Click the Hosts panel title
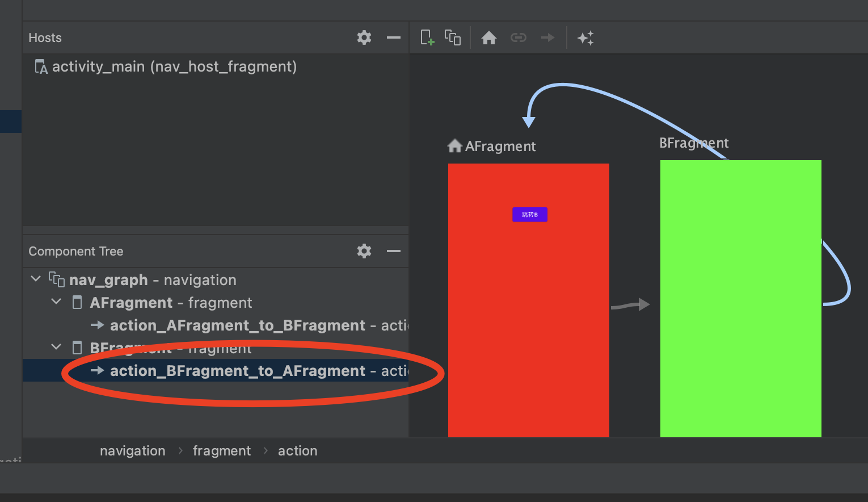 (x=45, y=38)
